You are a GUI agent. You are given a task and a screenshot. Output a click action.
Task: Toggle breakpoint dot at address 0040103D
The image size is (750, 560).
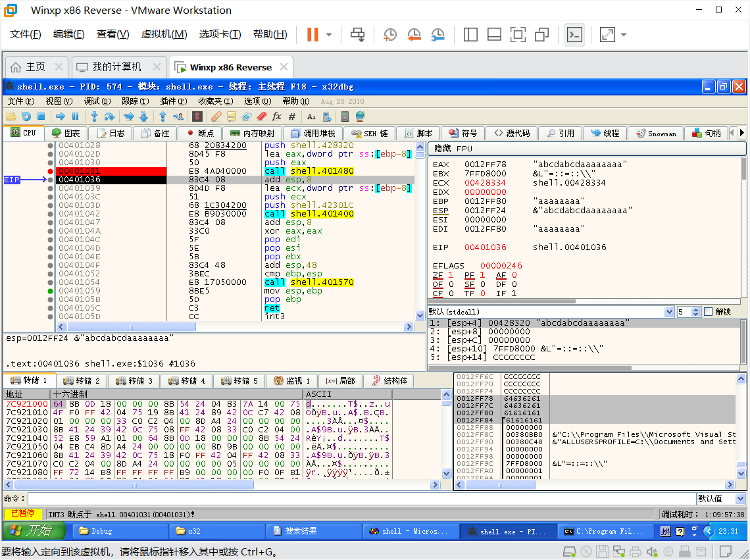(50, 205)
